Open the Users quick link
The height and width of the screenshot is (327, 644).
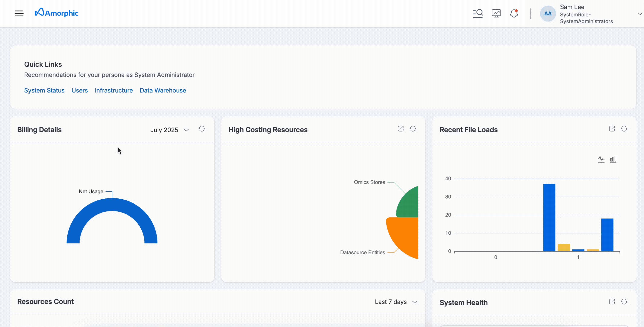[x=80, y=90]
